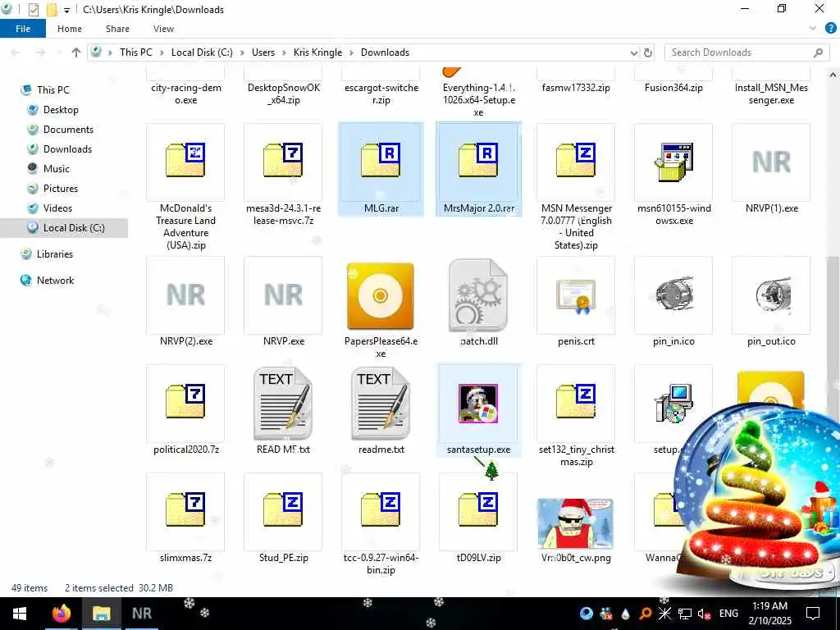Select the msn610155-windowsx.exe installer icon
Viewport: 840px width, 630px height.
(673, 162)
